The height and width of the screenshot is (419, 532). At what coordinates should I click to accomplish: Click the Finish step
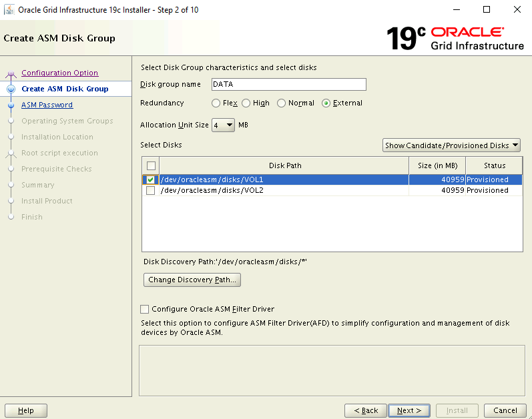coord(32,217)
